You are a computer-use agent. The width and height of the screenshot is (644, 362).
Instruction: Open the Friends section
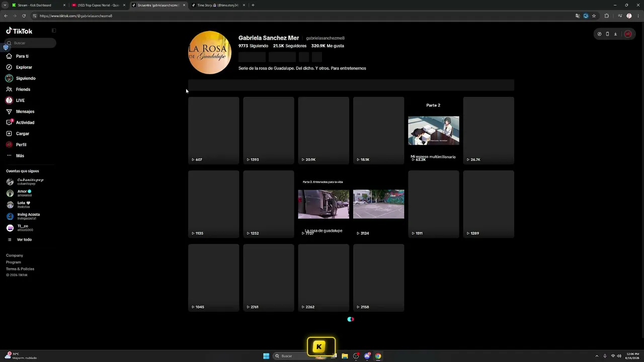18,89
